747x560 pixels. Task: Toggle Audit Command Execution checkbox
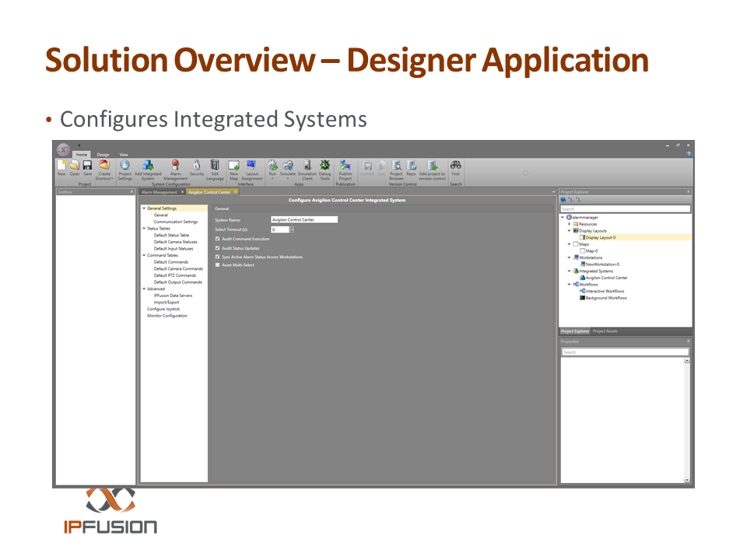coord(217,239)
